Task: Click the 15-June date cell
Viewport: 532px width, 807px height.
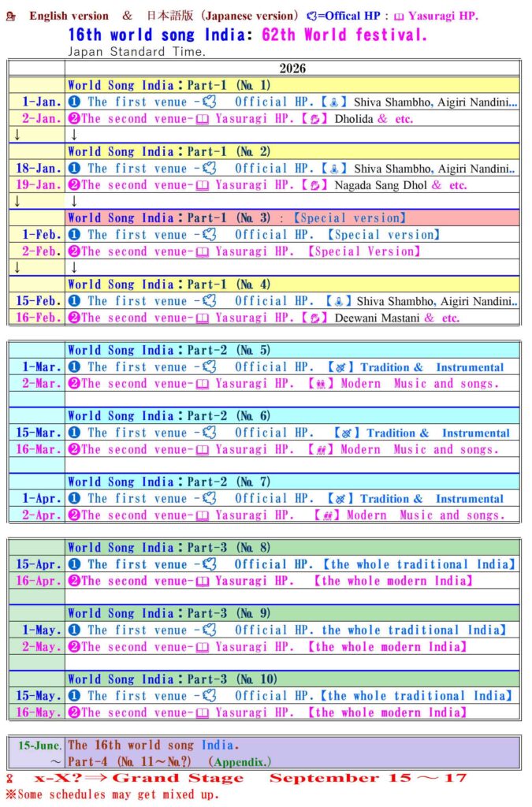Action: (x=36, y=745)
